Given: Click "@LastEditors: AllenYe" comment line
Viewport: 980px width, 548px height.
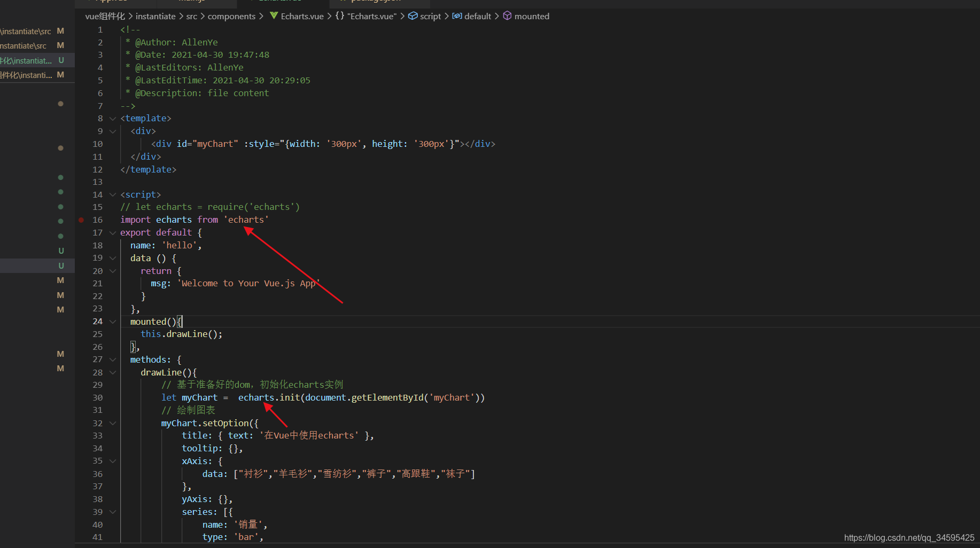Looking at the screenshot, I should 189,67.
